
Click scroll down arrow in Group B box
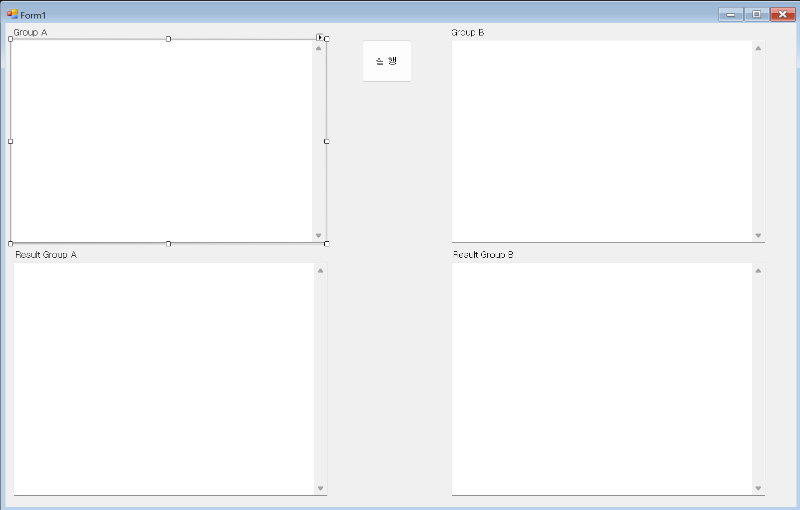(x=758, y=235)
